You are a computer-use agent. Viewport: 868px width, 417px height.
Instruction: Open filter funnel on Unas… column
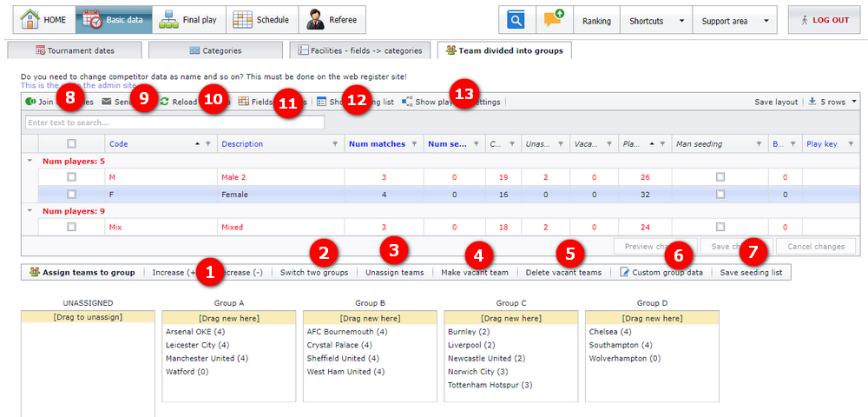tap(560, 144)
